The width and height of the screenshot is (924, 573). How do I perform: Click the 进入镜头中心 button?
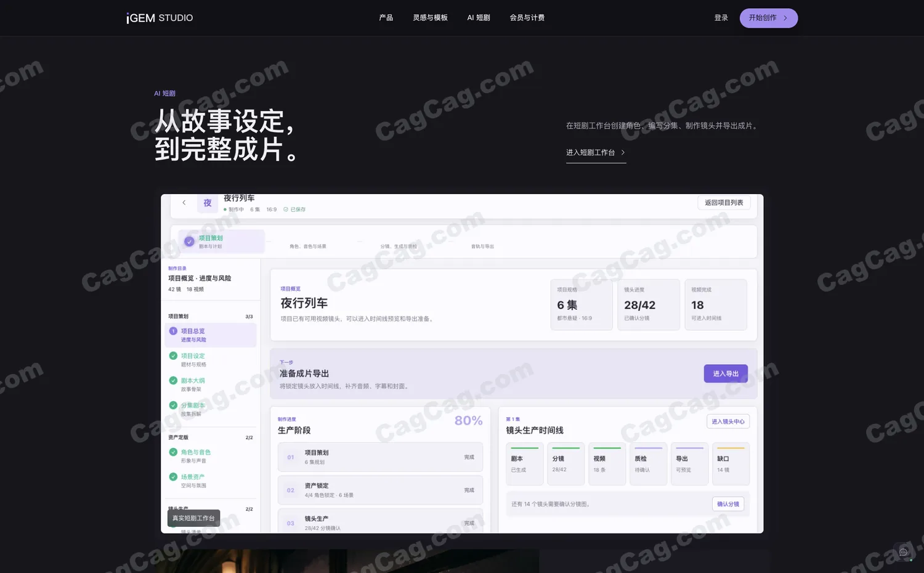coord(728,421)
